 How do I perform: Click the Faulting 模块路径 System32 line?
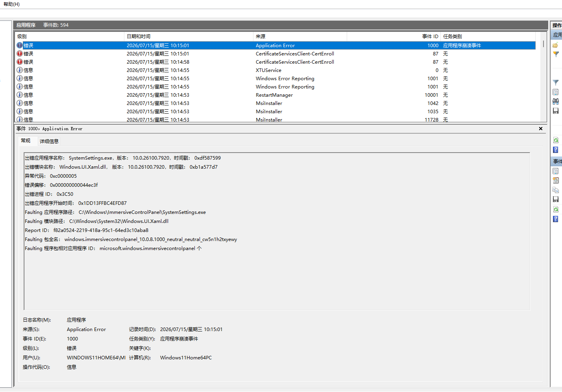(x=97, y=221)
